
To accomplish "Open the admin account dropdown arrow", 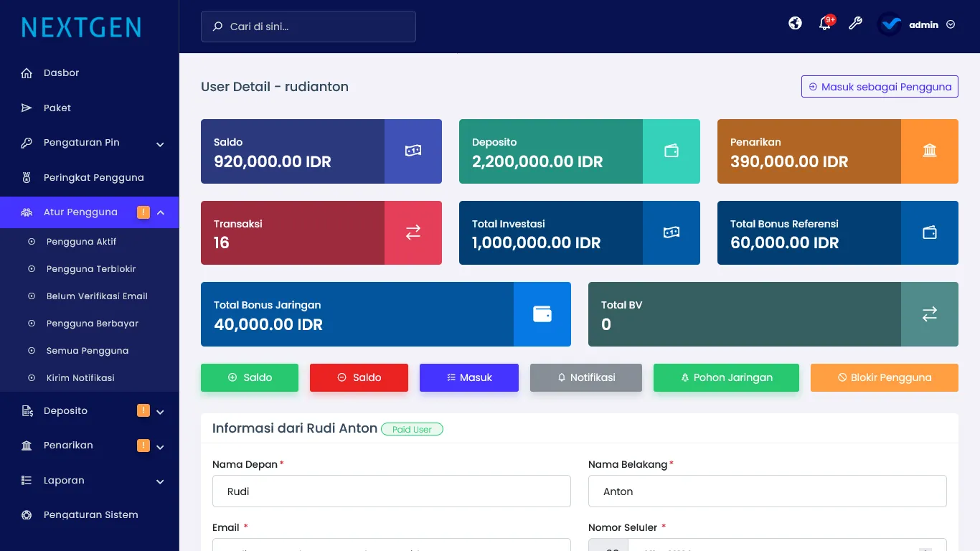I will point(951,24).
